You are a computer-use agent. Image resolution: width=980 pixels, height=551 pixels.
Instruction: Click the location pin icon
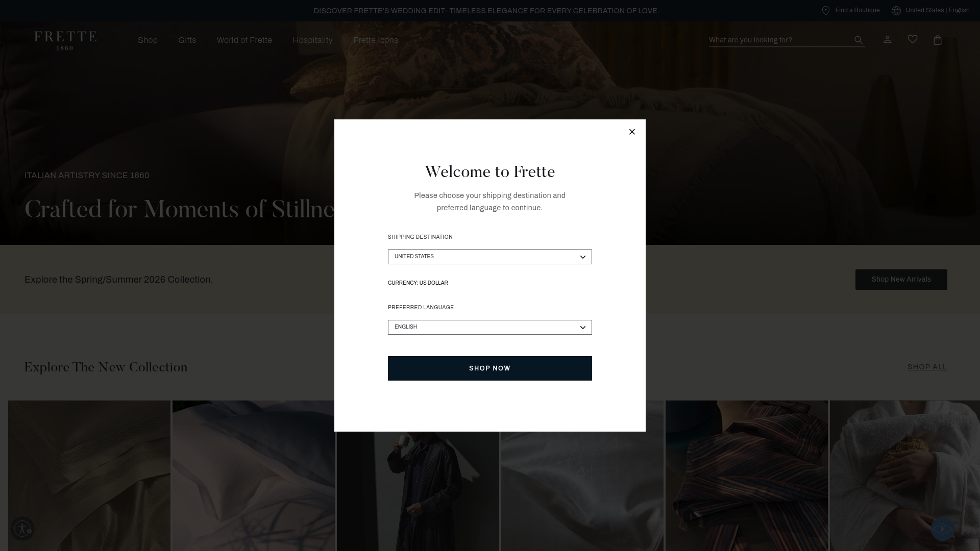[826, 11]
